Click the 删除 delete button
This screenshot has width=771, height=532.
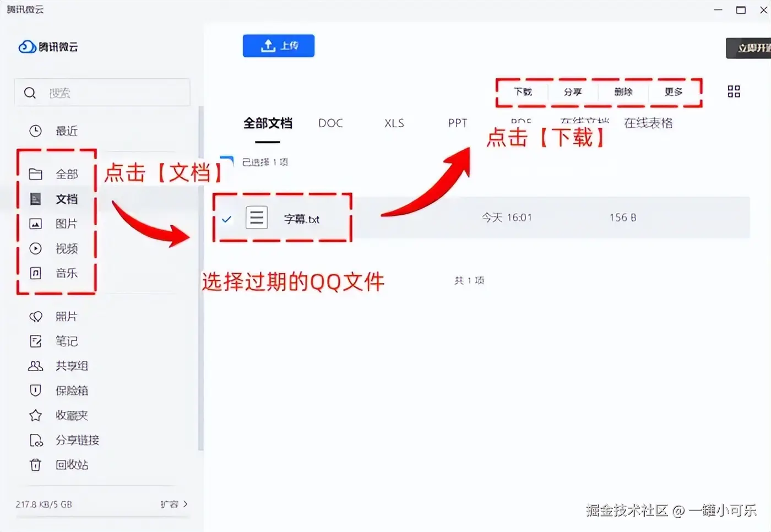pos(623,91)
